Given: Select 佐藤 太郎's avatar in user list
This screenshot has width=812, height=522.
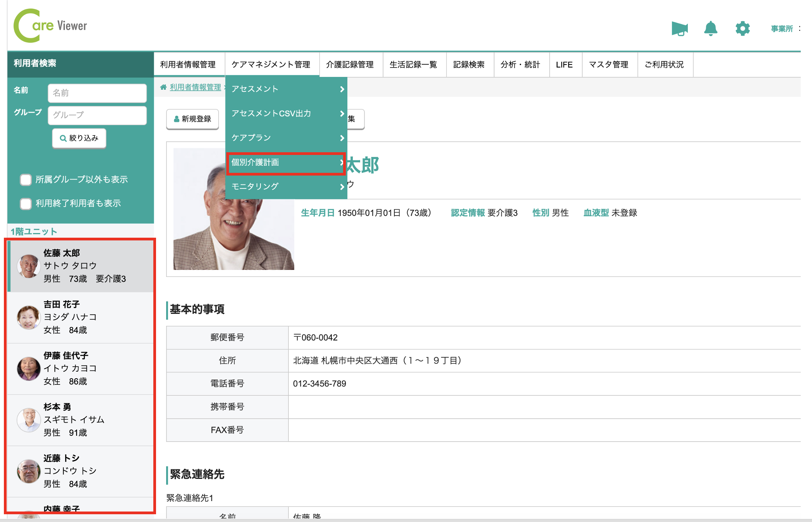Looking at the screenshot, I should point(29,266).
